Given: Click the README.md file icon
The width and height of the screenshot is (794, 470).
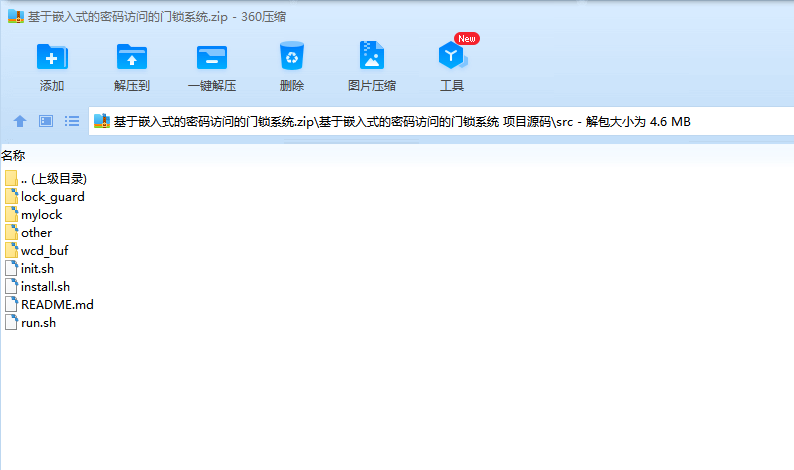Looking at the screenshot, I should point(12,304).
